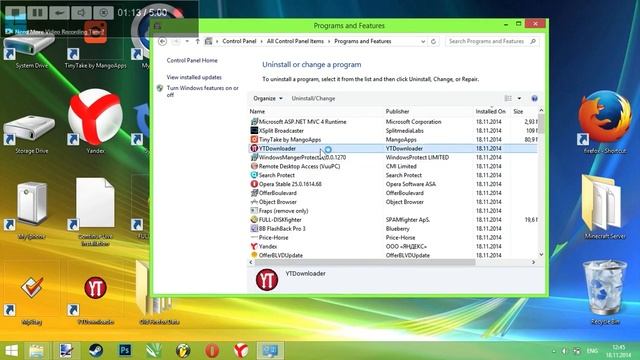The image size is (640, 360).
Task: Open the Organize dropdown menu
Action: coord(267,98)
